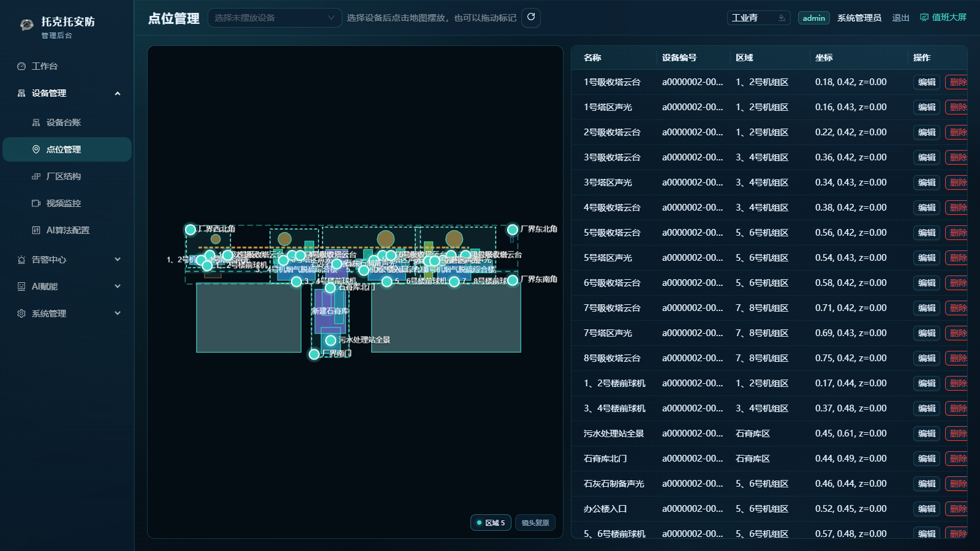
Task: Edit the 8号吸收塔云台 row
Action: (927, 358)
